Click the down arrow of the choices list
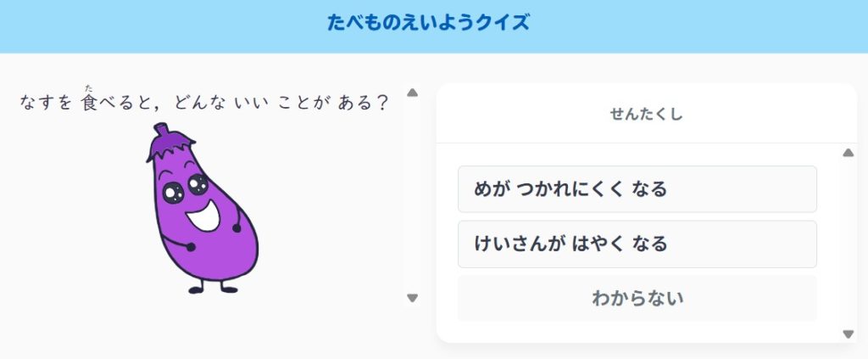The width and height of the screenshot is (868, 359). [848, 334]
